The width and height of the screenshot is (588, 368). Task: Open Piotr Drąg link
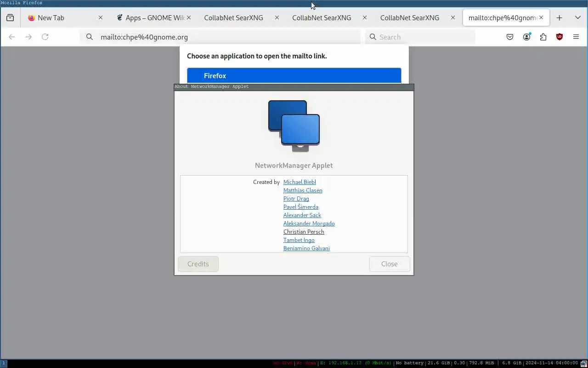point(296,199)
